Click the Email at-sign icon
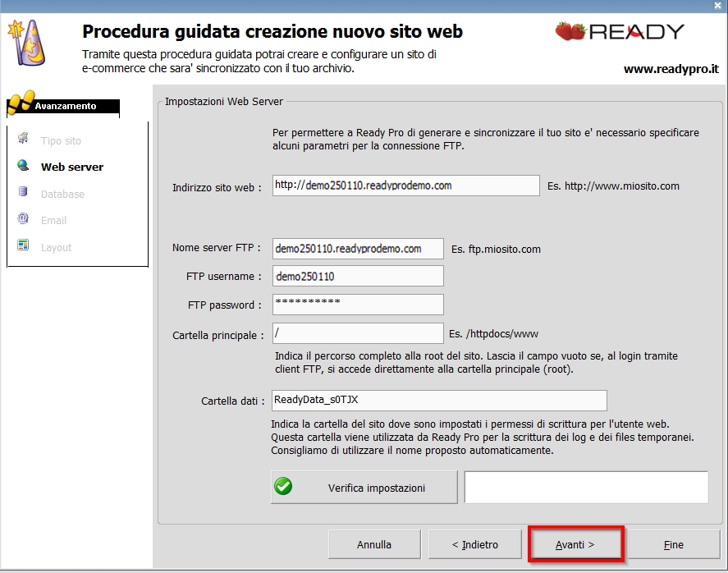728x573 pixels. (x=23, y=220)
